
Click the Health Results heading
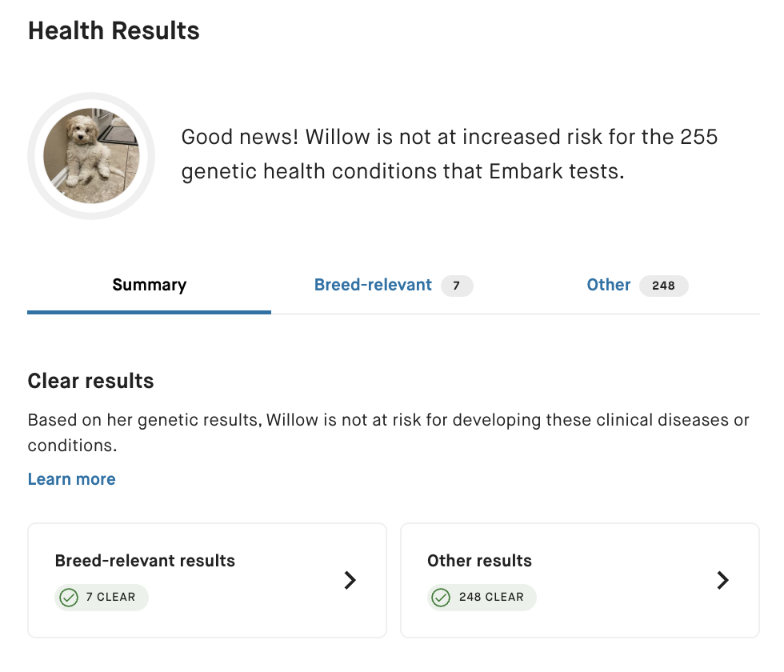coord(114,31)
